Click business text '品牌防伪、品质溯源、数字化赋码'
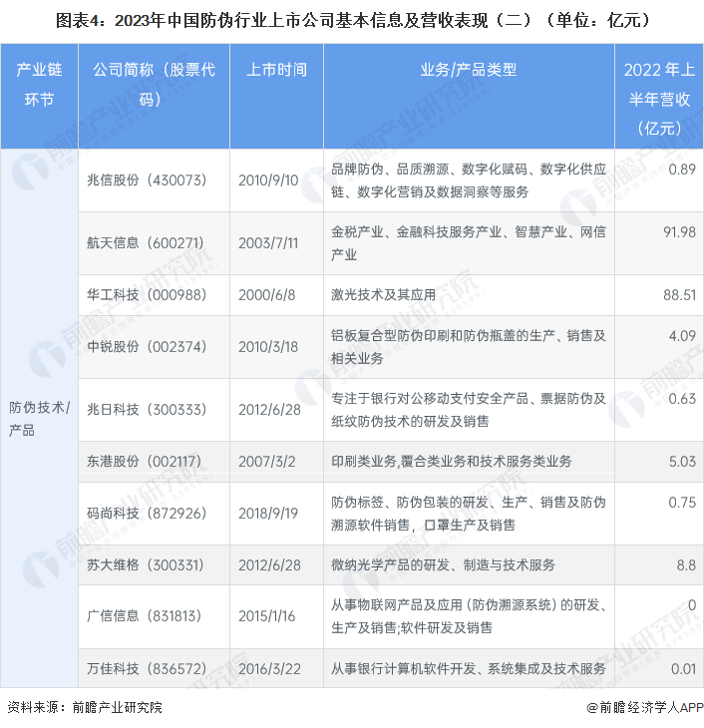This screenshot has width=704, height=728. click(429, 170)
